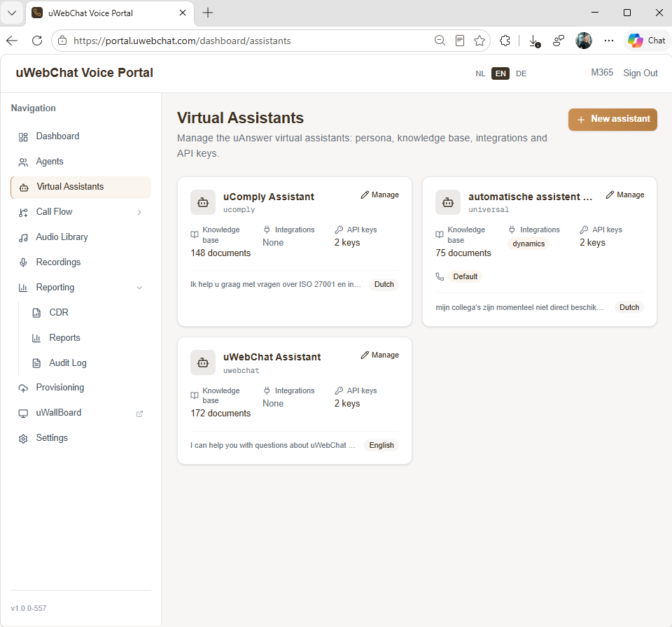The image size is (672, 627).
Task: Switch language to EN
Action: [x=500, y=73]
